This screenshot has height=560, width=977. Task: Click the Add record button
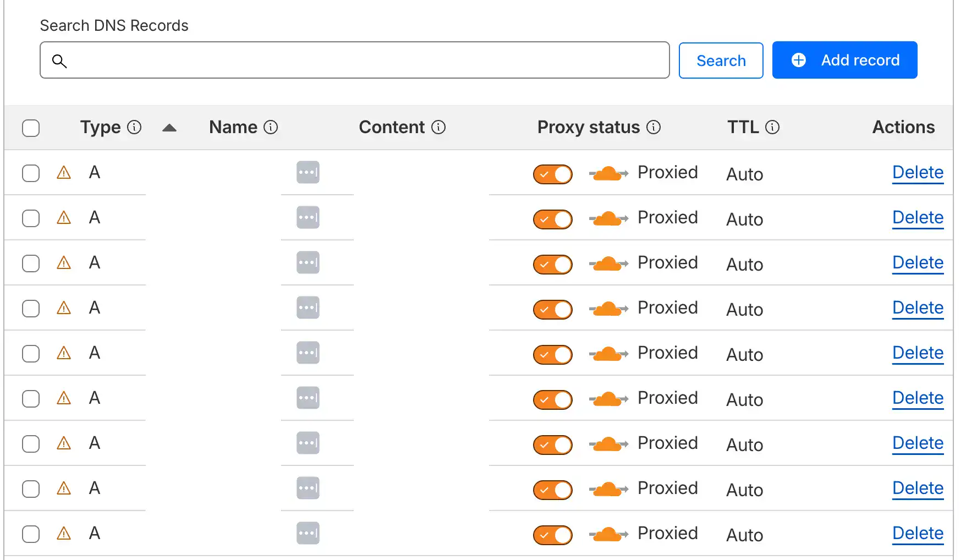pyautogui.click(x=845, y=60)
